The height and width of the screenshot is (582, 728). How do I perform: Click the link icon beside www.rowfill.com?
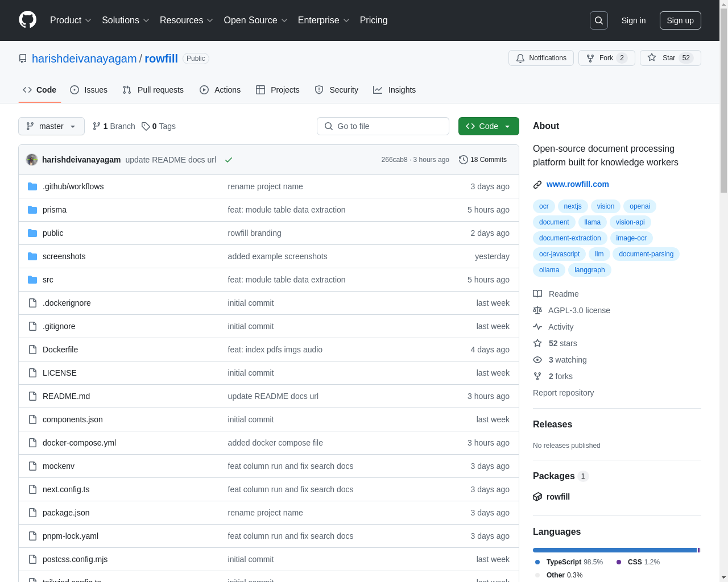(x=537, y=184)
